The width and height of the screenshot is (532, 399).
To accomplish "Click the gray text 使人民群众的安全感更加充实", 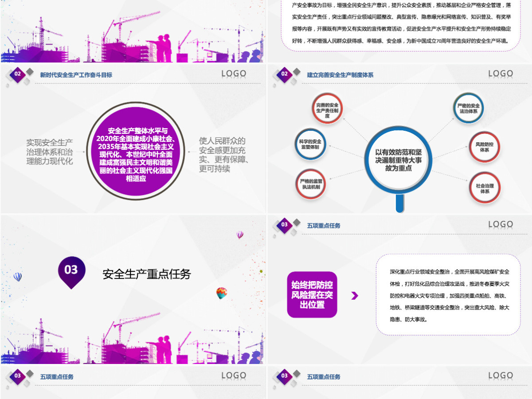I will click(224, 155).
